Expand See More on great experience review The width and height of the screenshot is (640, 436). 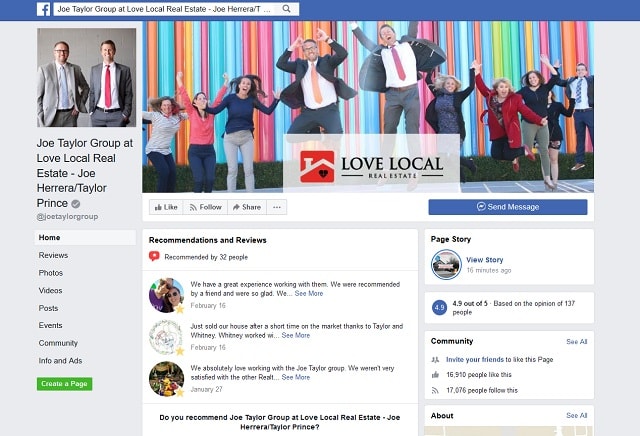click(x=309, y=294)
